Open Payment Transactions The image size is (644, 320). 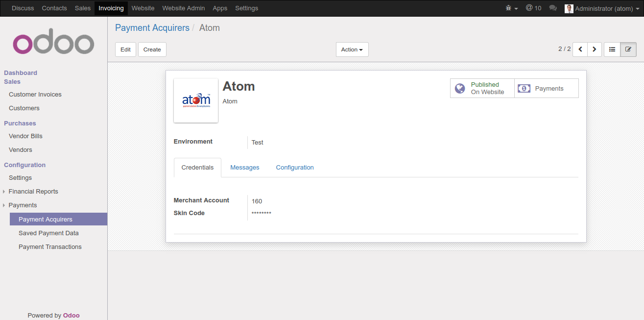[50, 247]
